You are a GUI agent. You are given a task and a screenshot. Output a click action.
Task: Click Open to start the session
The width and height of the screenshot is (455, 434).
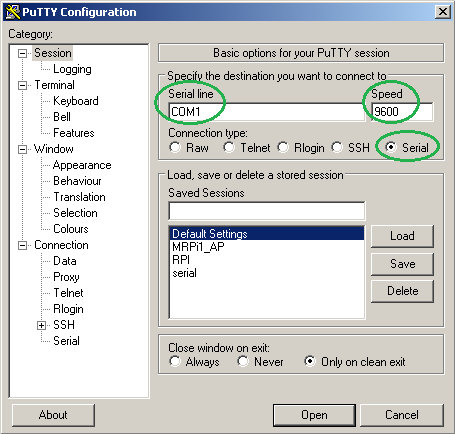coord(314,415)
